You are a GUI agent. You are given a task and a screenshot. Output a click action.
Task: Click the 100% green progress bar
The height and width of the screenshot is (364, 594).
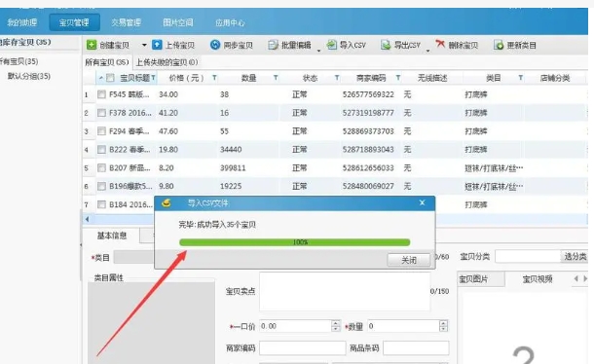pos(295,242)
